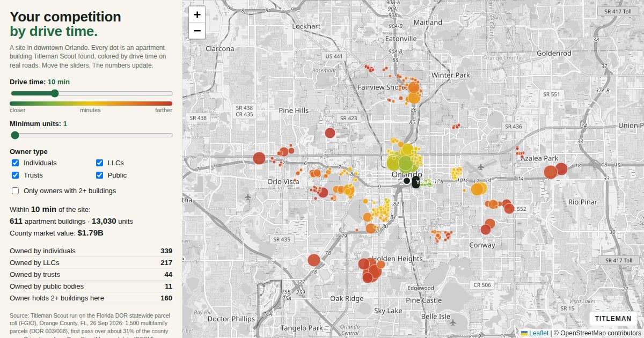Open the OpenStreetMap contributors link
The width and height of the screenshot is (644, 338).
coord(601,333)
